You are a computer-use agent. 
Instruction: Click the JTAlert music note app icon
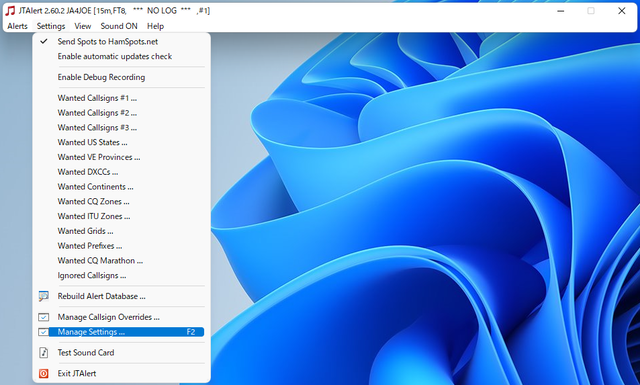click(10, 11)
